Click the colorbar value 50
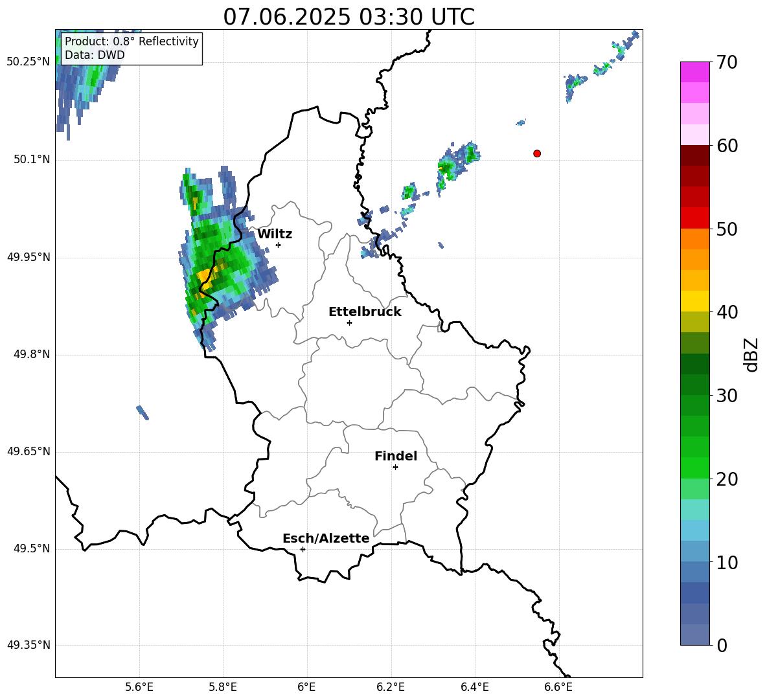The image size is (767, 700). pyautogui.click(x=727, y=229)
